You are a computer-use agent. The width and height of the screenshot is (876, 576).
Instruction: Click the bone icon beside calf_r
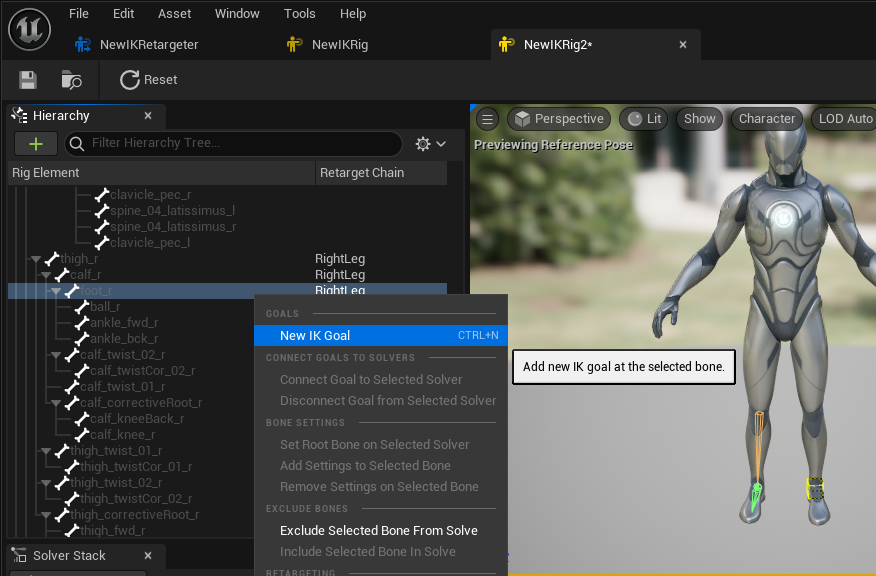click(x=61, y=275)
